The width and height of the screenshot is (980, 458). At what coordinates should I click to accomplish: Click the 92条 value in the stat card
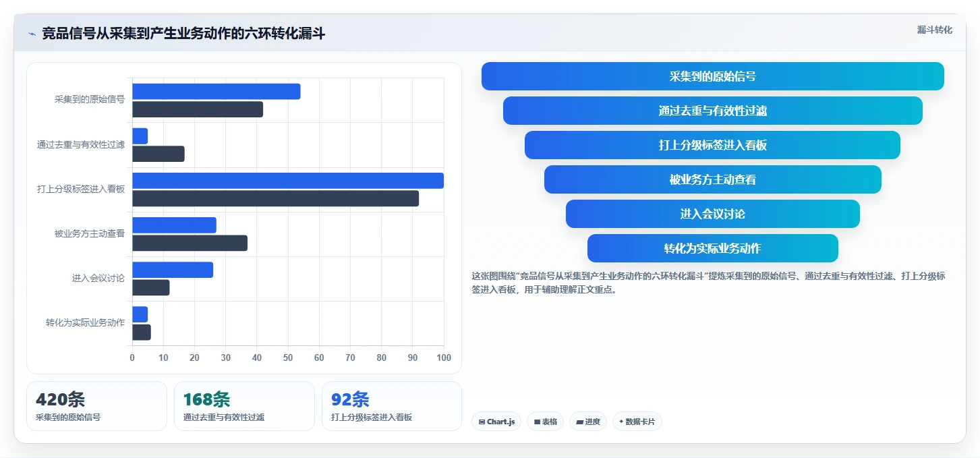tap(350, 399)
